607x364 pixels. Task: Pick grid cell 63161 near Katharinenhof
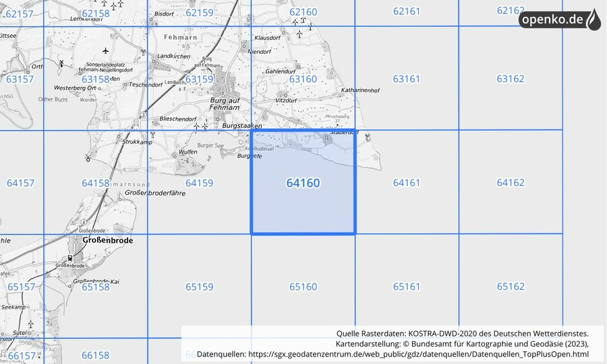[407, 79]
